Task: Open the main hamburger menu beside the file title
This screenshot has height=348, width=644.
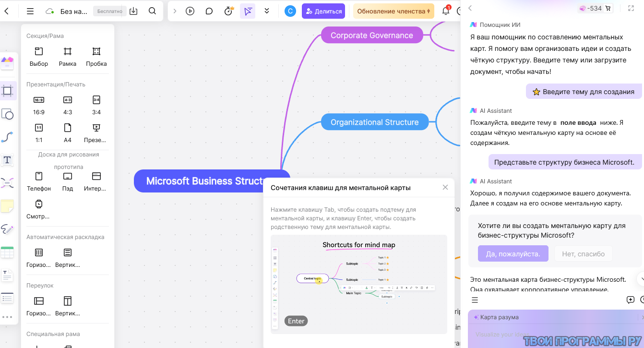Action: [x=30, y=11]
